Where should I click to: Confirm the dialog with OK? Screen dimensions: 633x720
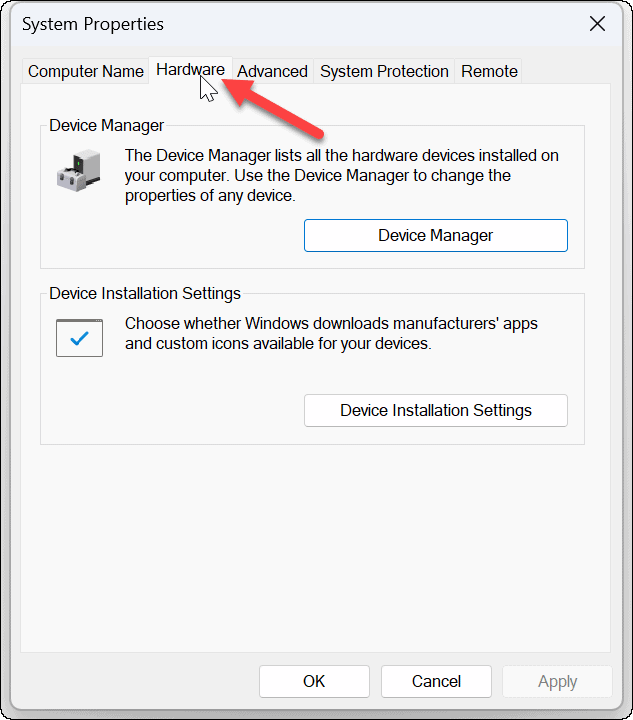pos(314,681)
